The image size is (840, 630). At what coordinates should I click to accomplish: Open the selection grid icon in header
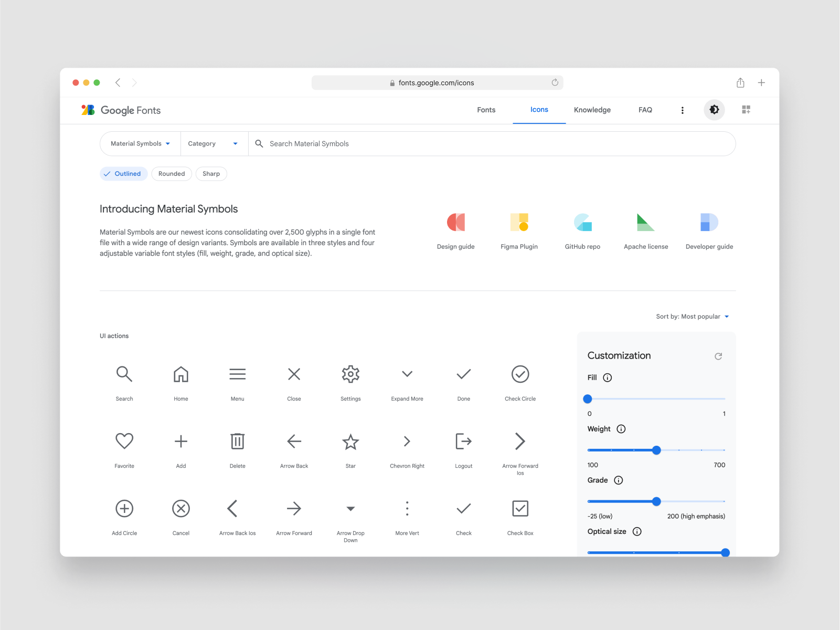click(x=746, y=110)
